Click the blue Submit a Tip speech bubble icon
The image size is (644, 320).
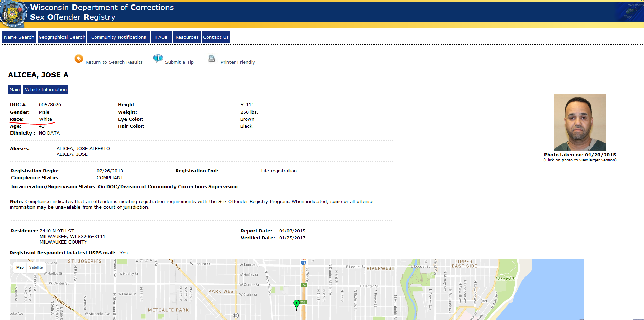pos(158,58)
